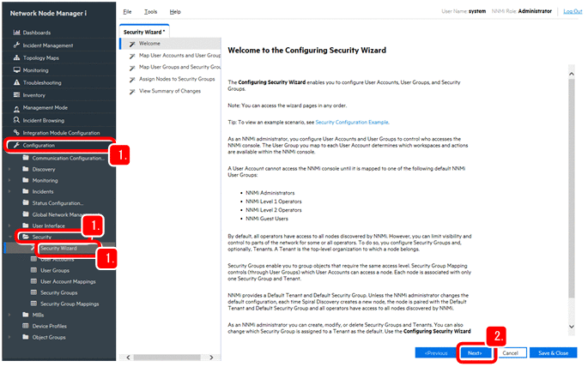Screen dimensions: 588x367
Task: Click wizard icon beside Welcome step
Action: click(x=132, y=44)
